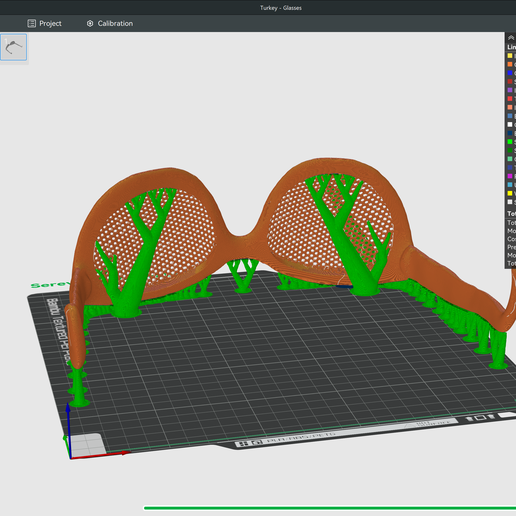
Task: Click the dark green legend swatch
Action: pos(510,150)
